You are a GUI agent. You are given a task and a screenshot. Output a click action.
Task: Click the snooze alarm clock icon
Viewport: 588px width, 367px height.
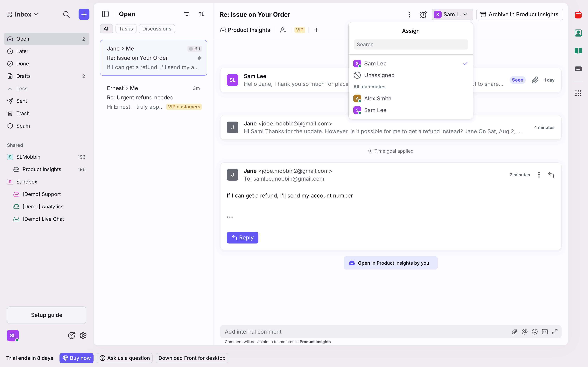[x=423, y=15]
